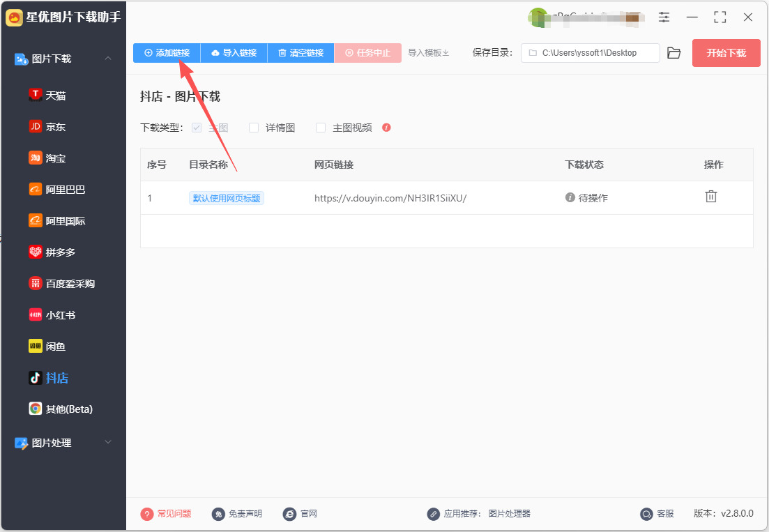Screen dimensions: 769x532
Task: Select 拼多多 in the sidebar
Action: click(52, 252)
